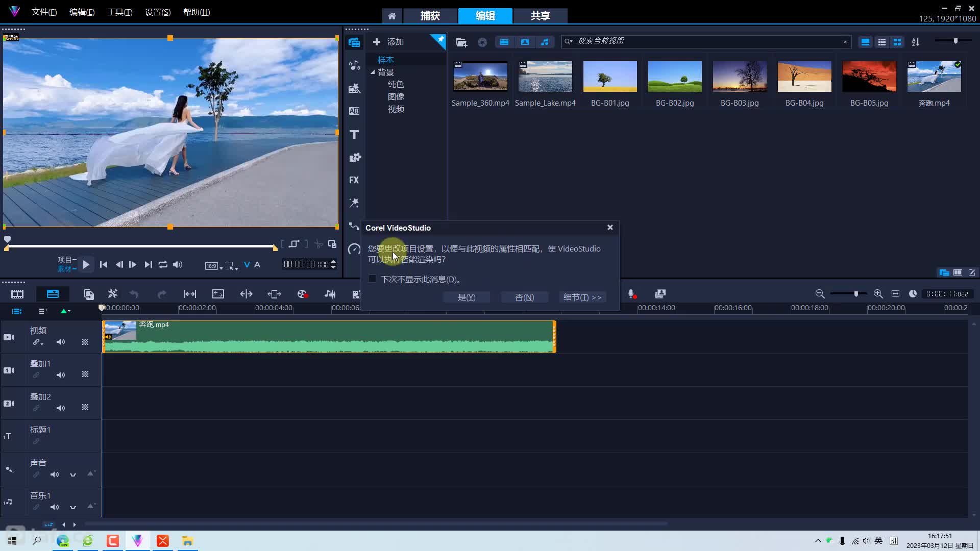Click the import media files folder icon

tap(461, 42)
